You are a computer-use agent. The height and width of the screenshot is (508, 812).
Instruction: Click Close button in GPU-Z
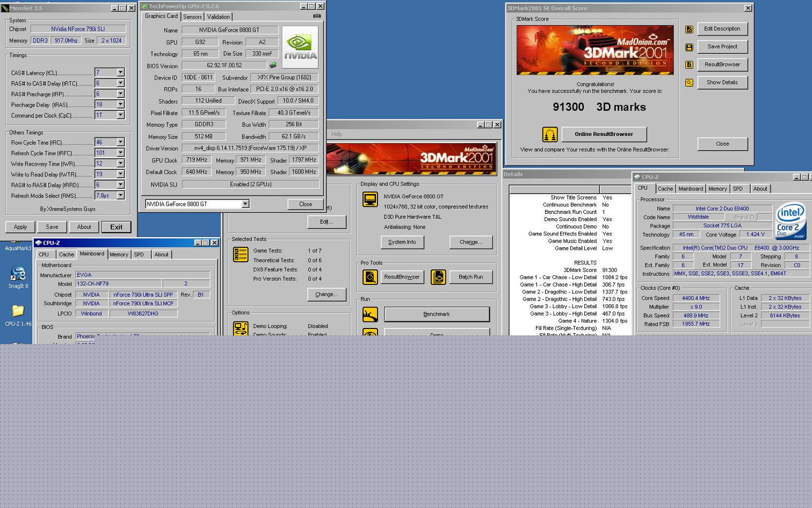306,204
